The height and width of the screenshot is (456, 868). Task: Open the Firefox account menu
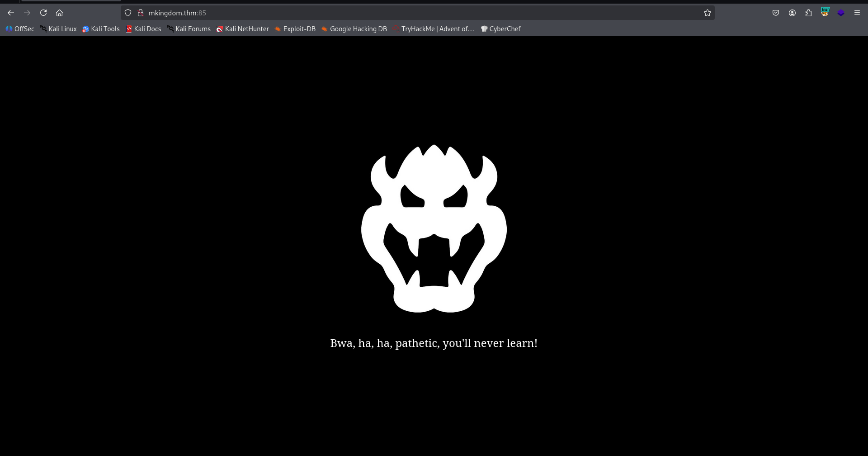(x=792, y=13)
